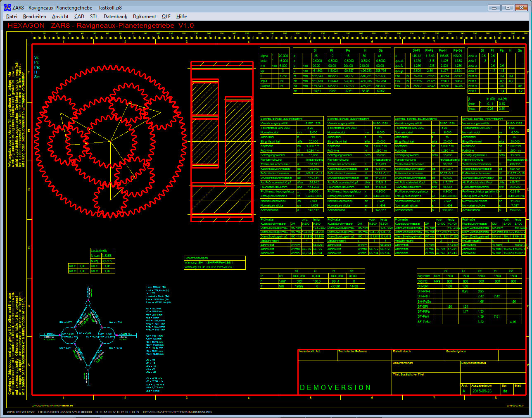Click the Fehlermeldungen heading
The width and height of the screenshot is (532, 418).
tap(197, 258)
